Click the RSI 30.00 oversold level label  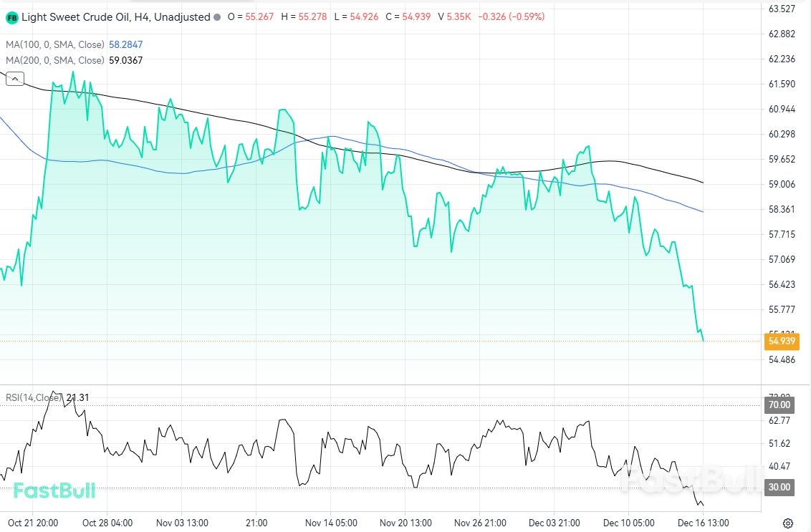tap(779, 487)
